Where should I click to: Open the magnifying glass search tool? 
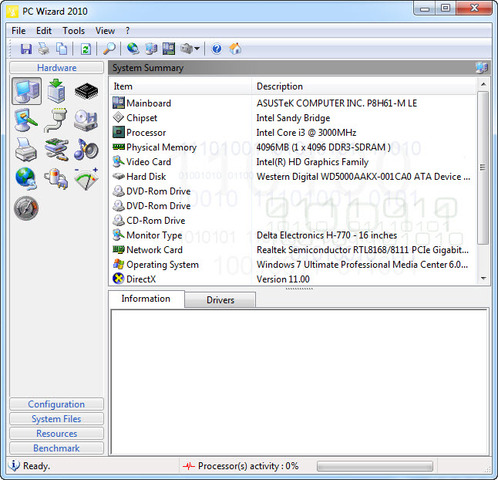(x=109, y=49)
